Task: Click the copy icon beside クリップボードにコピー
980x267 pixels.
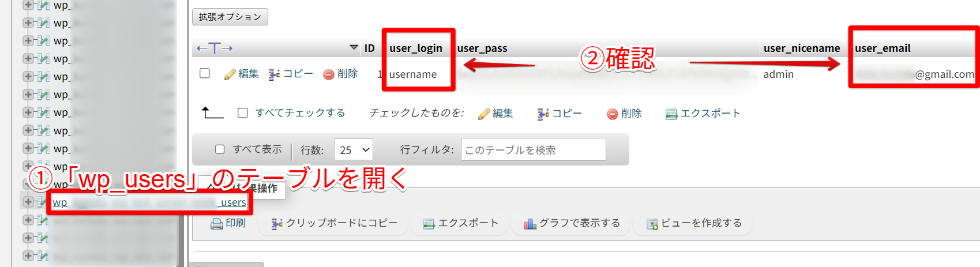Action: click(277, 224)
